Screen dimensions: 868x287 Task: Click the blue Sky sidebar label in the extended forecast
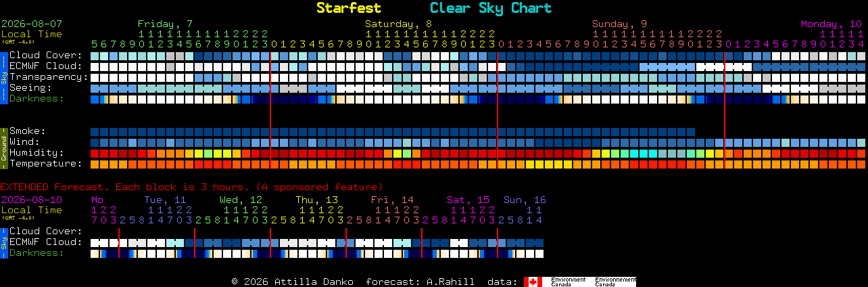tap(3, 242)
